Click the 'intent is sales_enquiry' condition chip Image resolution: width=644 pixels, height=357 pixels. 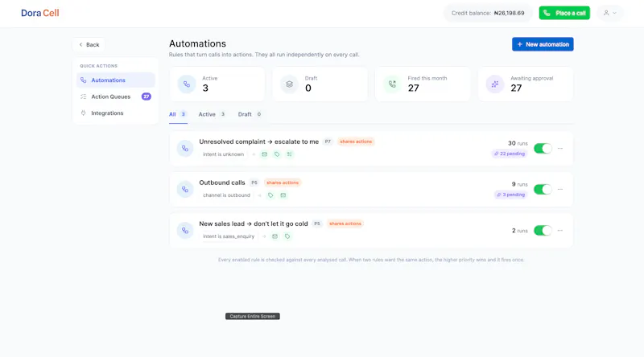[229, 236]
